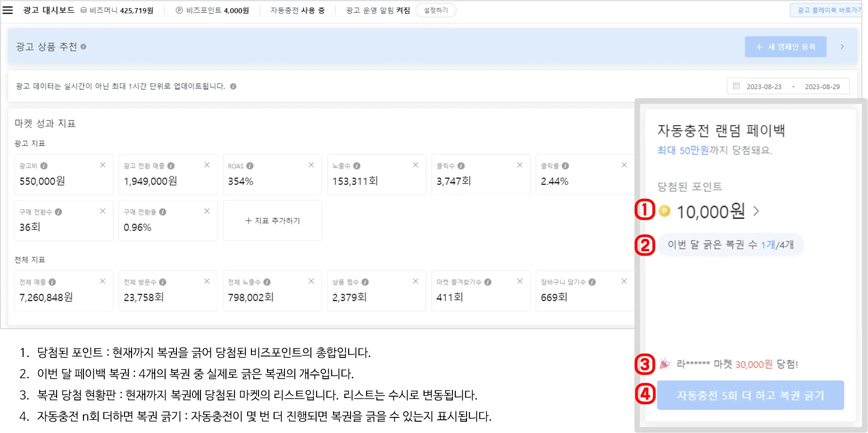Remove the 전체 매출 metric card

point(102,281)
